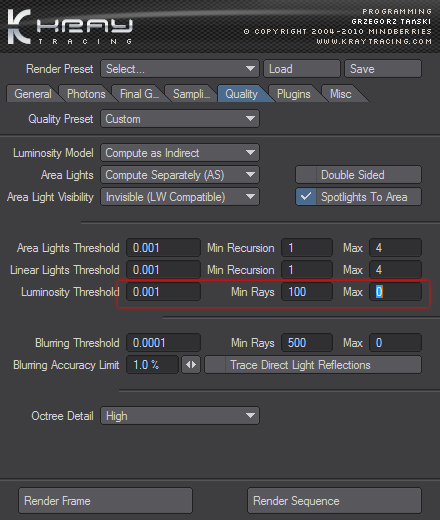The height and width of the screenshot is (520, 440).
Task: Open the Photons tab
Action: [x=86, y=94]
